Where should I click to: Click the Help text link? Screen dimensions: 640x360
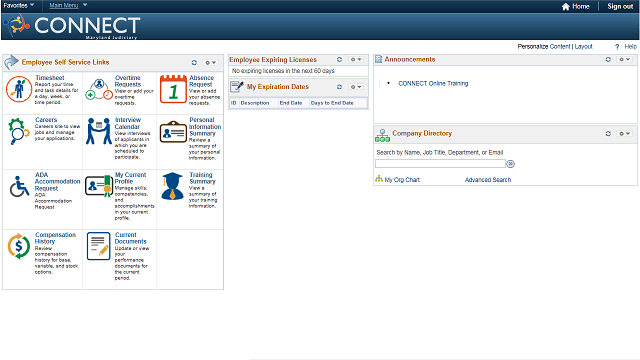click(630, 47)
